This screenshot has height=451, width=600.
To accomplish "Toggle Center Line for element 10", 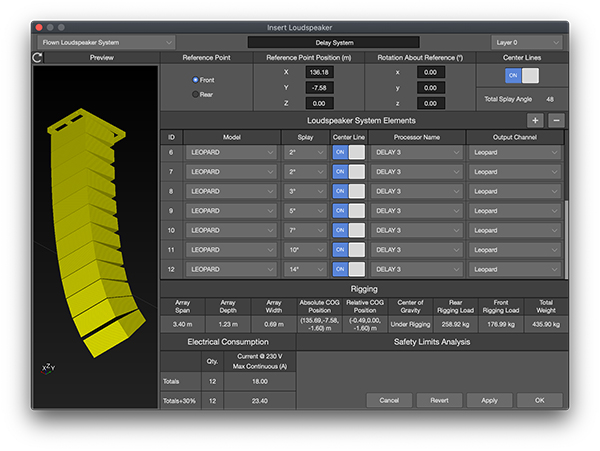I will (349, 230).
